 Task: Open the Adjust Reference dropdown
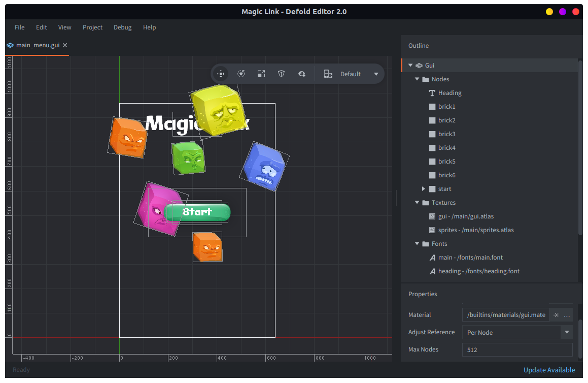(x=566, y=333)
